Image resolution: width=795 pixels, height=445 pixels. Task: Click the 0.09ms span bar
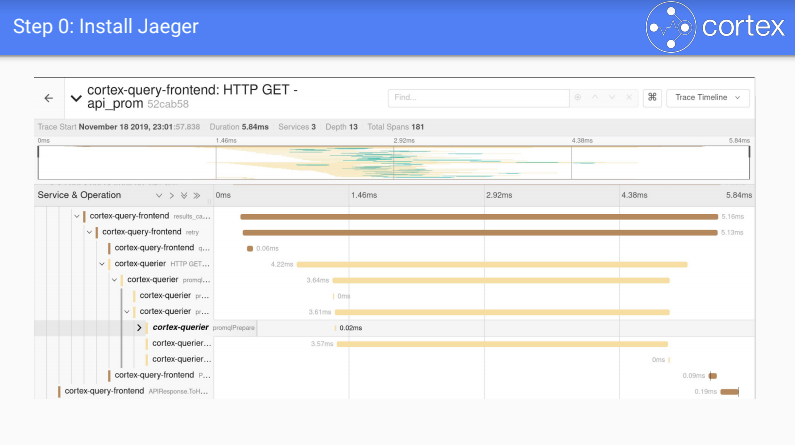click(713, 376)
